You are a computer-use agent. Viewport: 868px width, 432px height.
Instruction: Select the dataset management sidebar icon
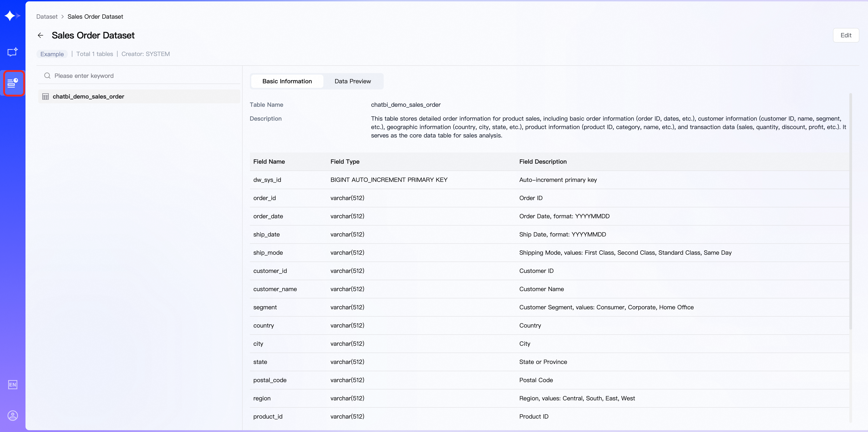pos(13,83)
